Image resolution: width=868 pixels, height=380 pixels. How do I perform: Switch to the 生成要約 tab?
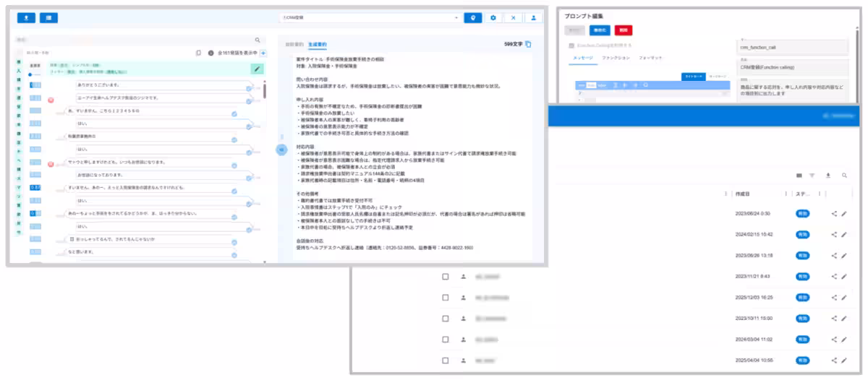click(318, 45)
